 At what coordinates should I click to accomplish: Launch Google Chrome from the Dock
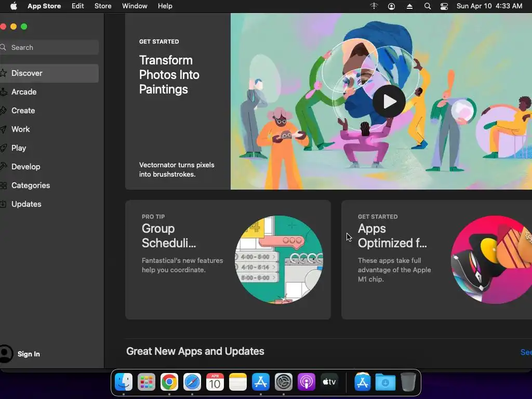tap(169, 382)
